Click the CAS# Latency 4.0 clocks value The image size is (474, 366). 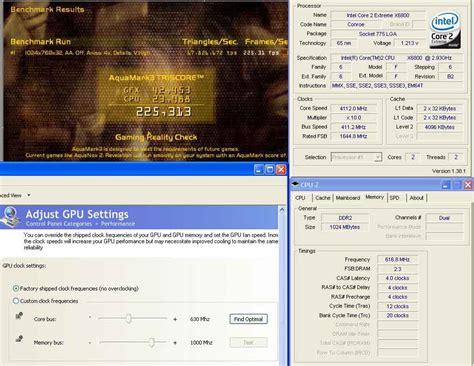397,278
